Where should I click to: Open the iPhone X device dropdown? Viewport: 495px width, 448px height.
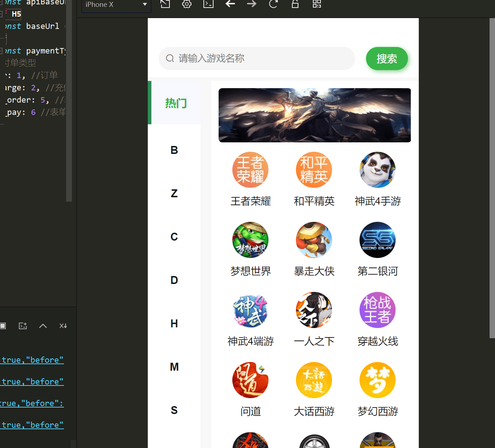coord(116,5)
